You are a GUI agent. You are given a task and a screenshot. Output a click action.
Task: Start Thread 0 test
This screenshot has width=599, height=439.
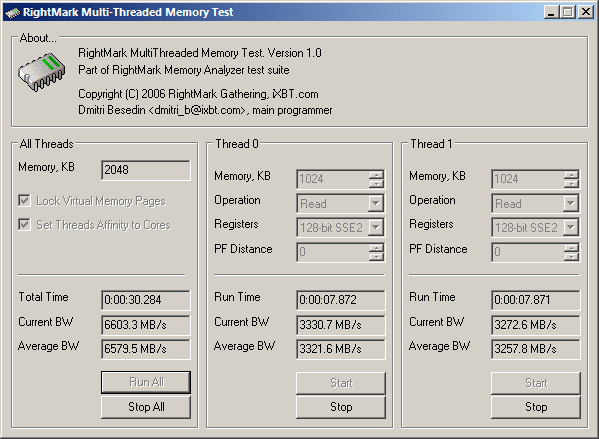tap(341, 383)
